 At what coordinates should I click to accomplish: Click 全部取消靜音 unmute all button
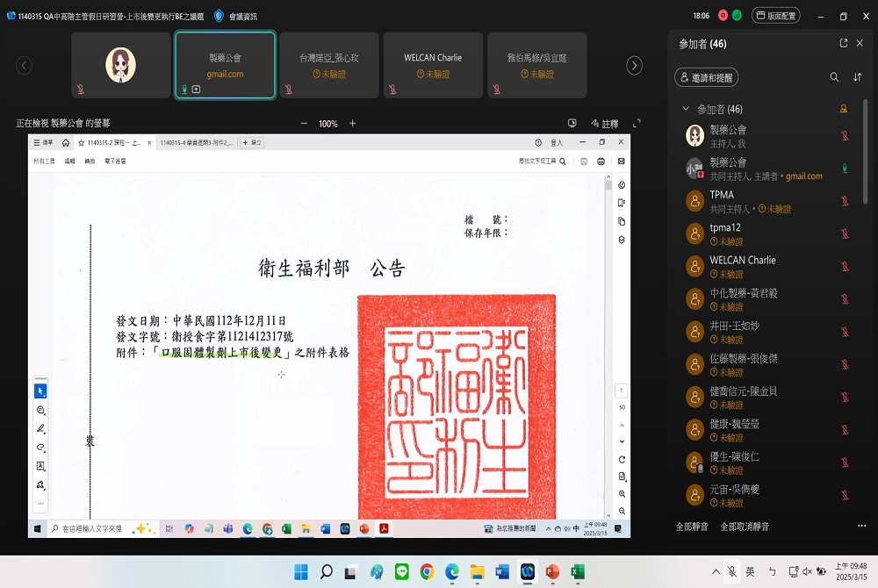point(745,527)
